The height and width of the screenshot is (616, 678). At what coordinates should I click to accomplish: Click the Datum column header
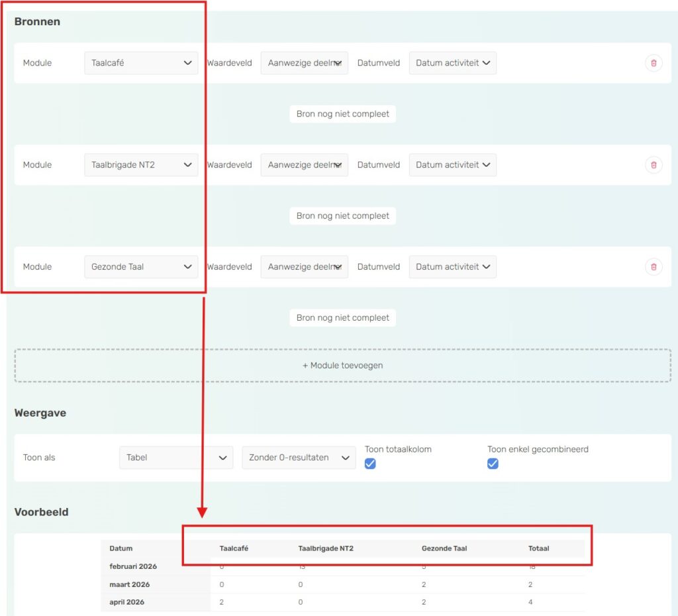tap(121, 548)
